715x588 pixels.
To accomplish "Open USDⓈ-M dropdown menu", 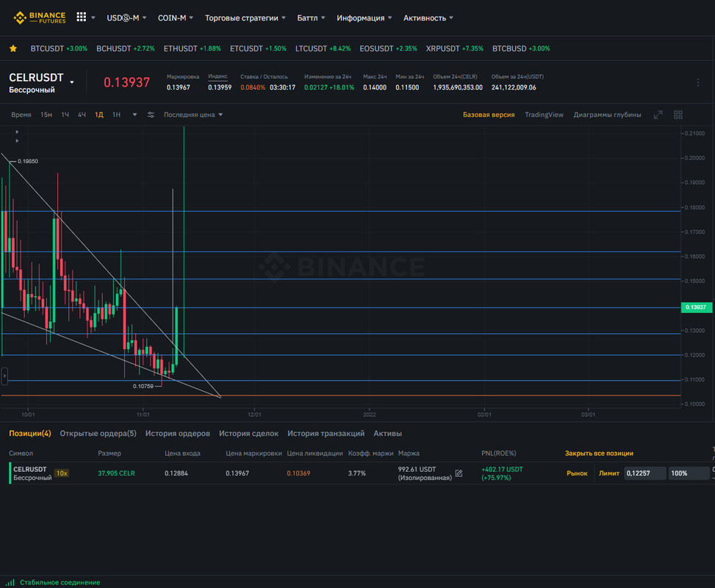I will [x=126, y=18].
